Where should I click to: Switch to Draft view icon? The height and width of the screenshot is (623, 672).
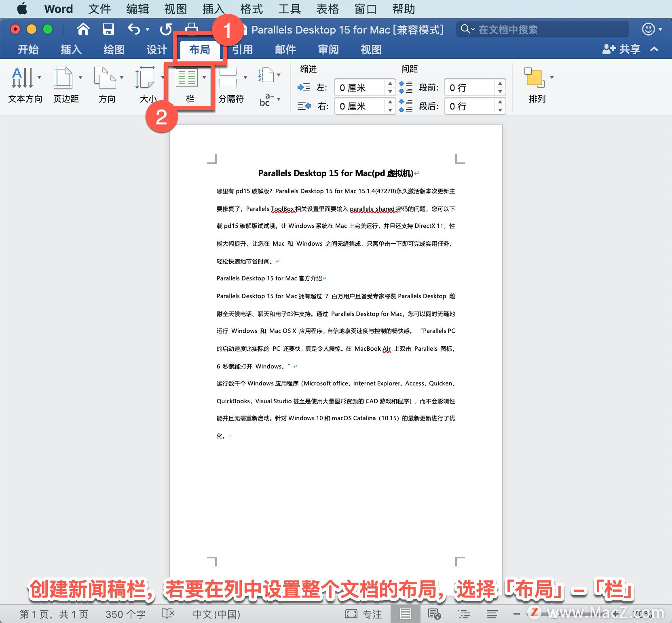coord(492,614)
